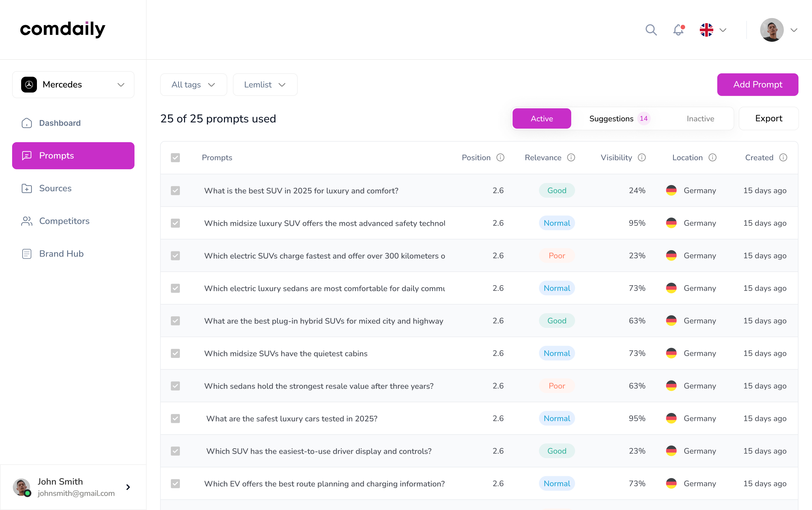Click the Export button

769,118
